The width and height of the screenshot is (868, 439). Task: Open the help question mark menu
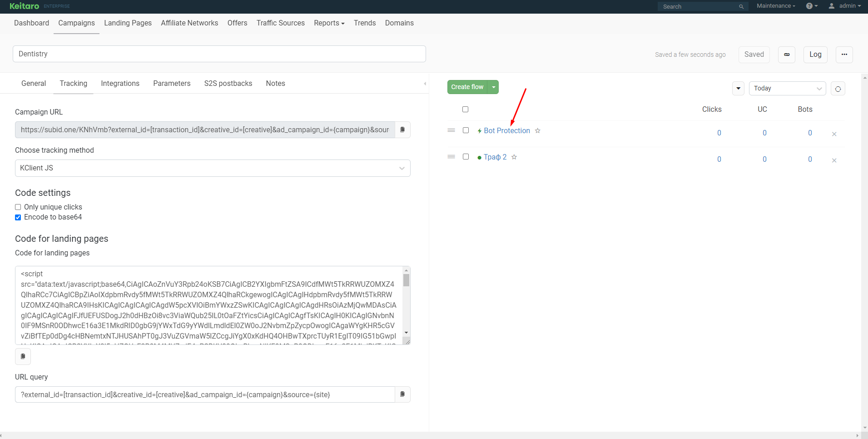812,6
